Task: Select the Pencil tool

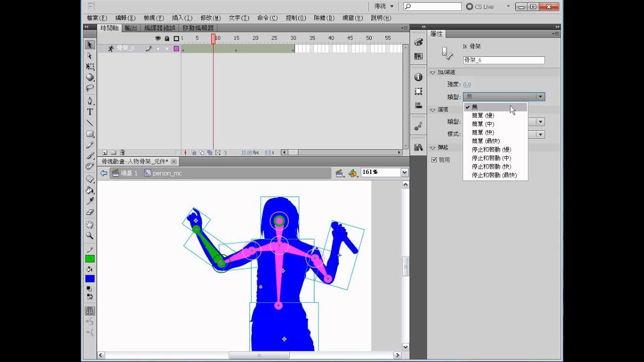Action: [x=90, y=145]
